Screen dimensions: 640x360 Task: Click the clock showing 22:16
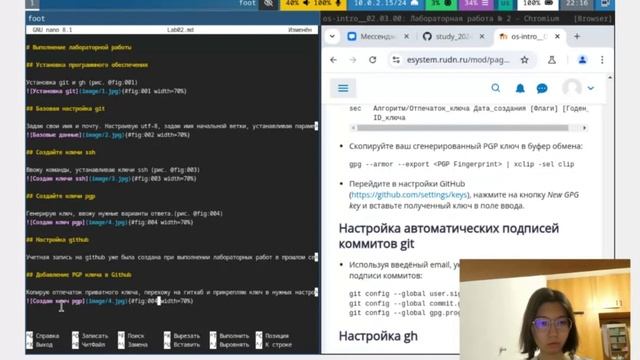[x=576, y=3]
